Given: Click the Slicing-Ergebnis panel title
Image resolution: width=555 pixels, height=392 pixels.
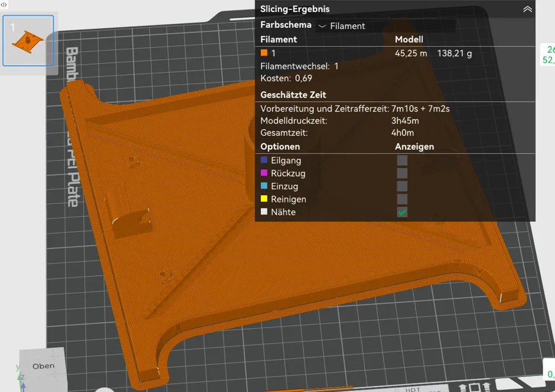Looking at the screenshot, I should coord(295,9).
